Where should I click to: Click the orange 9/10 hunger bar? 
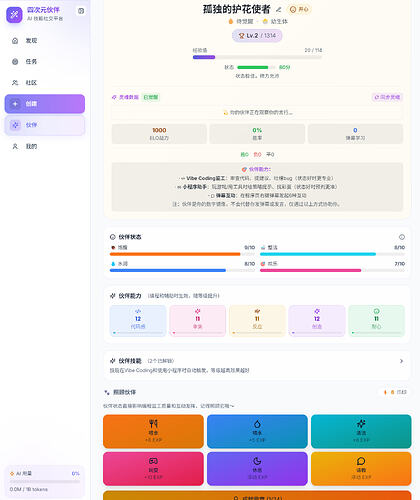[x=182, y=254]
